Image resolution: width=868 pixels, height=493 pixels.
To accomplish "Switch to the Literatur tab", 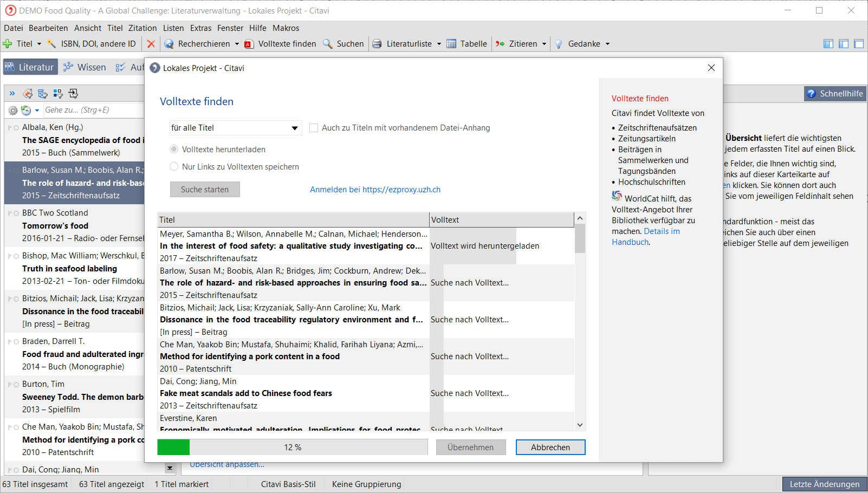I will point(30,67).
